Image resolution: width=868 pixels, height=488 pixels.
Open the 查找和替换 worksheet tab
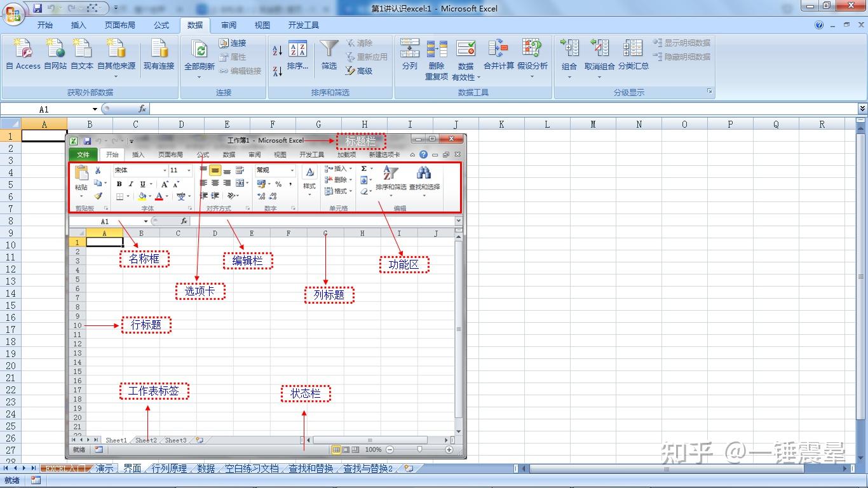(x=311, y=468)
